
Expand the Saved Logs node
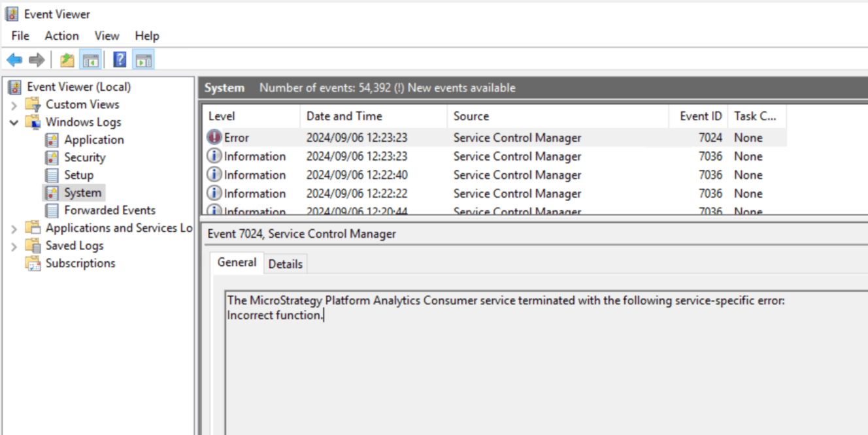[x=14, y=246]
